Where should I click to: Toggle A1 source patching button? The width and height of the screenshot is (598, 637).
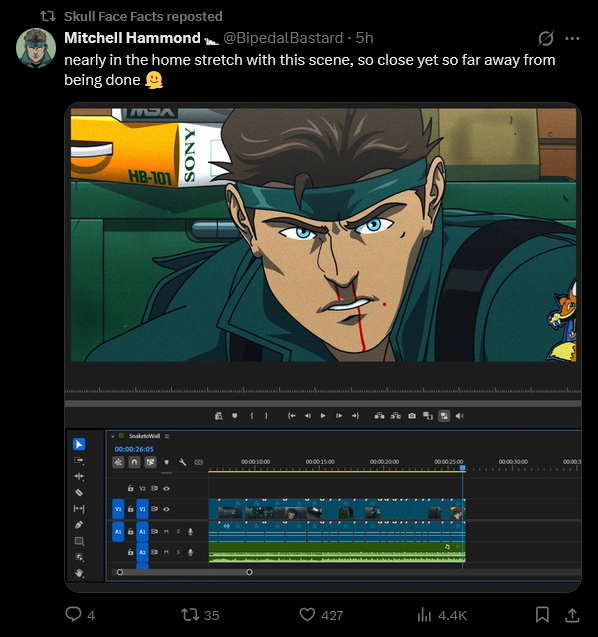point(118,531)
